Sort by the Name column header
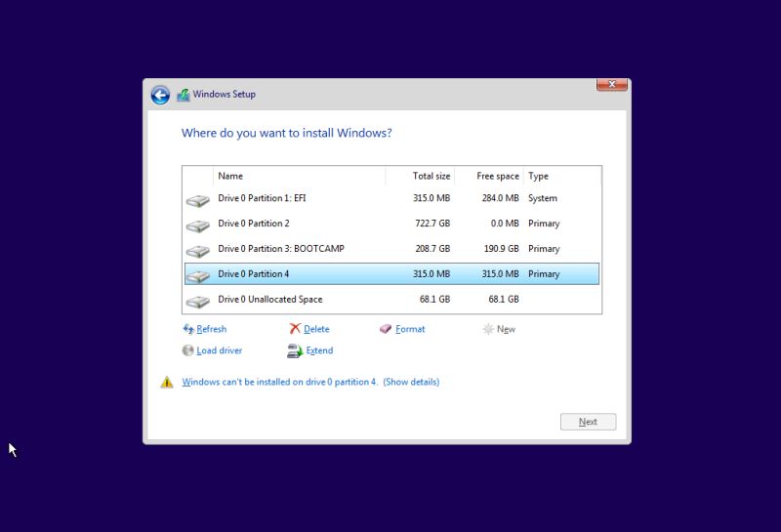781x532 pixels. 299,176
